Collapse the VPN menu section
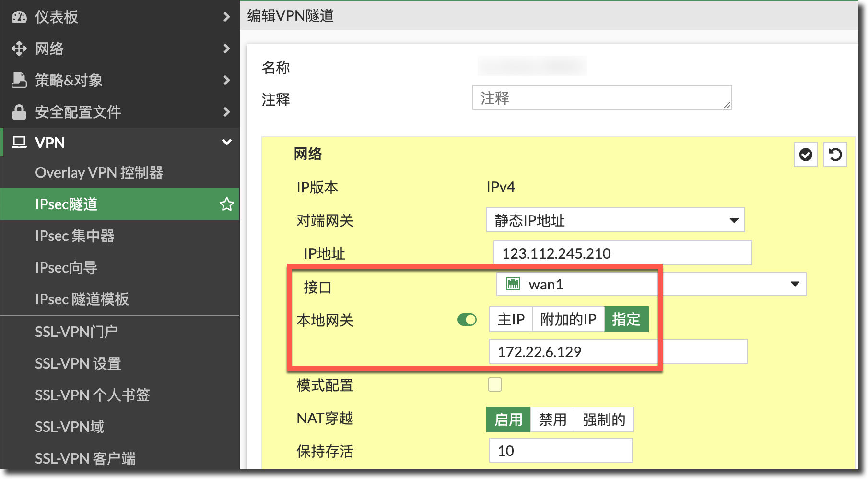This screenshot has width=868, height=479. [x=226, y=143]
